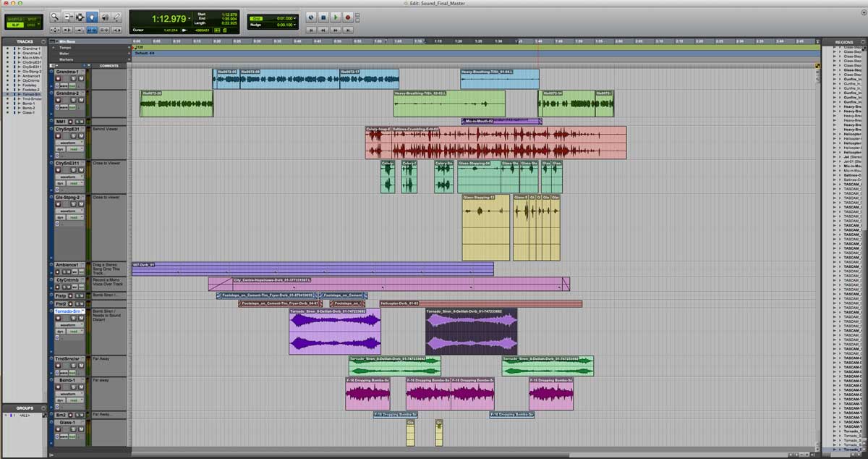Record-enable the MM1 track

coord(70,122)
